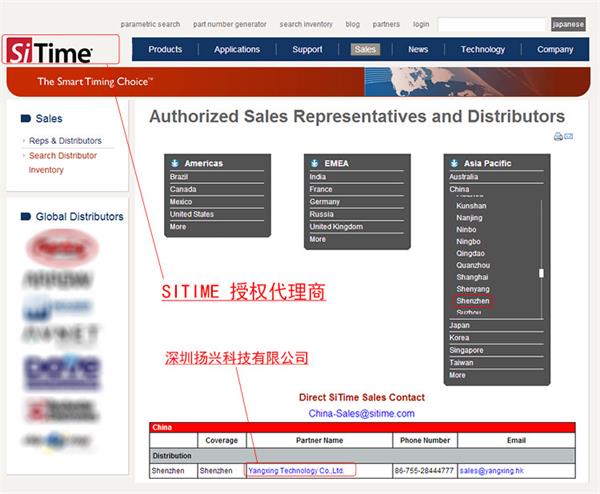Select Shenzhen in the China city list
This screenshot has height=494, width=600.
[472, 300]
